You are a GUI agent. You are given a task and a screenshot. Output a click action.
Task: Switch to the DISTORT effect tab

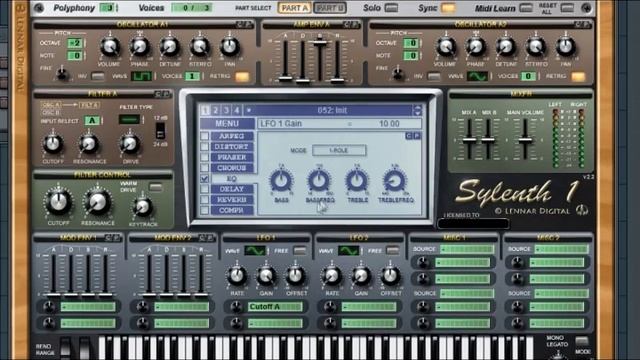pos(232,147)
